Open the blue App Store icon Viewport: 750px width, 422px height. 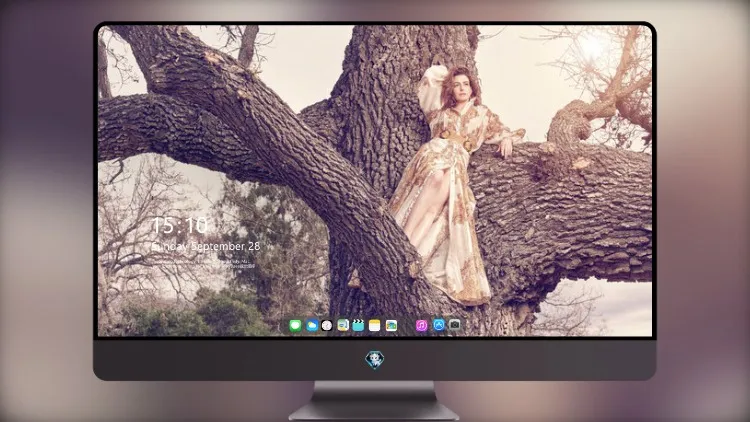pos(439,325)
